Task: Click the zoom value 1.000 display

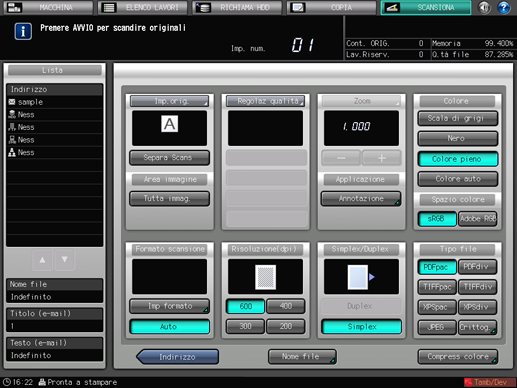Action: coord(361,128)
